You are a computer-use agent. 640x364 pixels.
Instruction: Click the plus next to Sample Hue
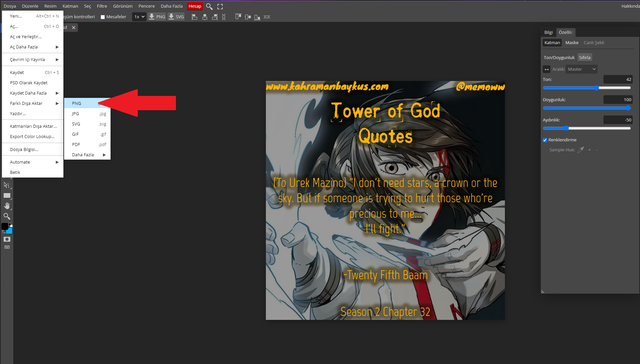click(x=590, y=150)
